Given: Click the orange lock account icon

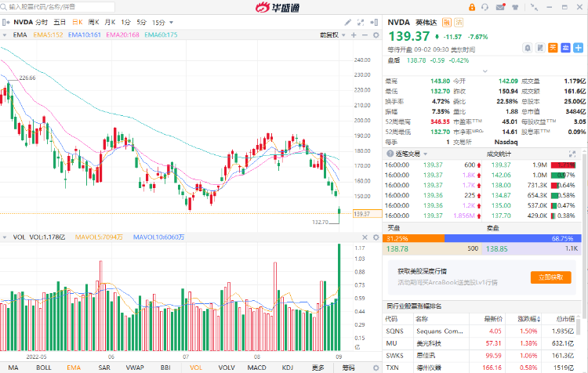Looking at the screenshot, I should pos(472,7).
